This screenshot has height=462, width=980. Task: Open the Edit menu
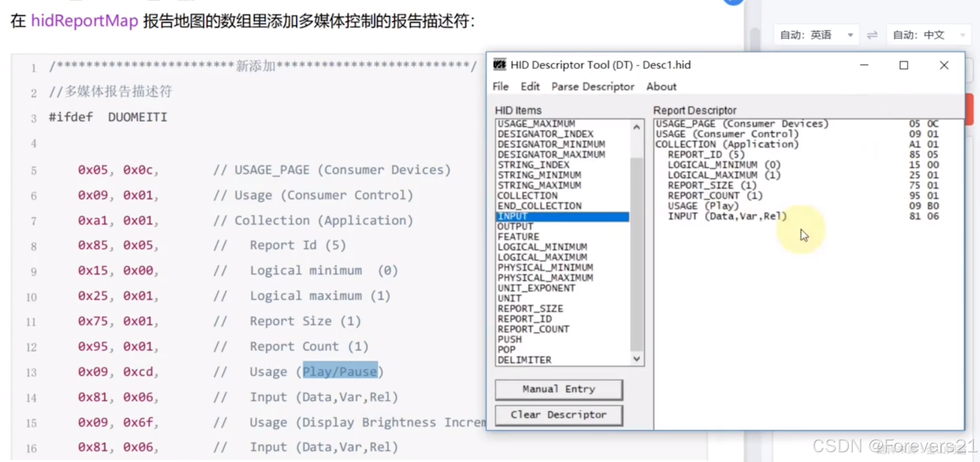coord(530,86)
